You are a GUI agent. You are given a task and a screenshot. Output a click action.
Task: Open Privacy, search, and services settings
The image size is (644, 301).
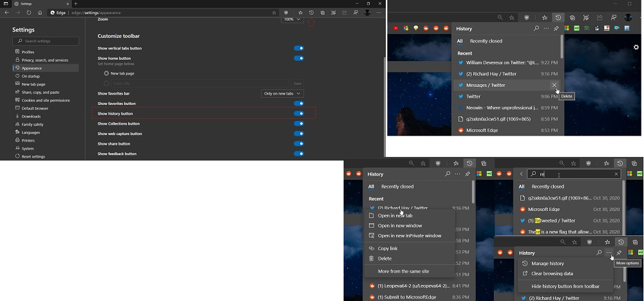(46, 60)
